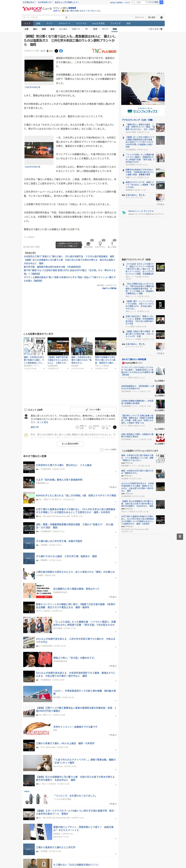Click the blue search magnifier in the top bar
Image resolution: width=186 pixels, height=868 pixels.
click(x=161, y=2)
